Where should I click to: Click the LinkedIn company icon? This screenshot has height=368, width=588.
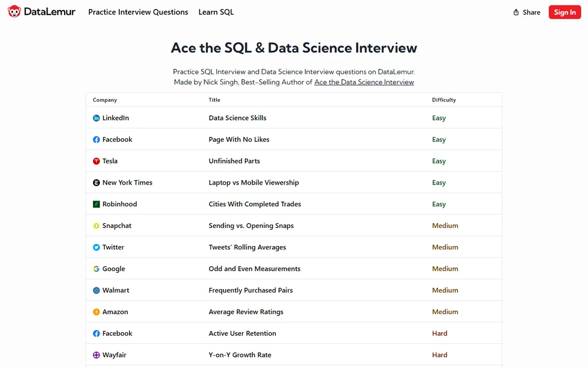click(96, 118)
